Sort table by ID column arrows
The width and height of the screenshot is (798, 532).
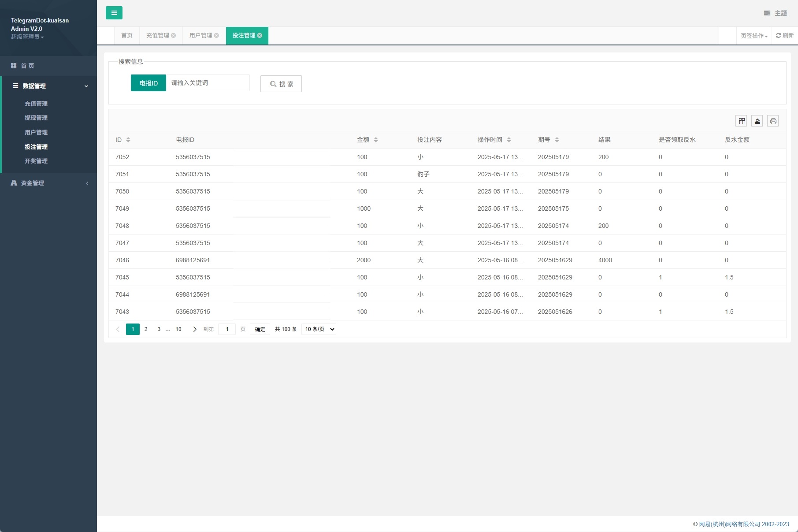coord(128,140)
